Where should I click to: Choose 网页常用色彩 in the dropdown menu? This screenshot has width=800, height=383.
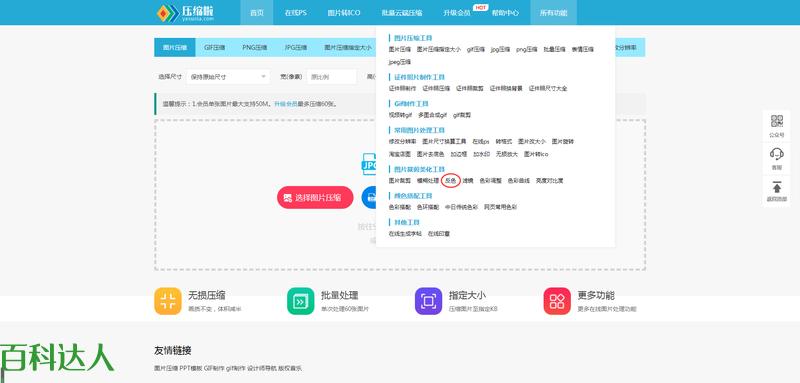coord(501,208)
